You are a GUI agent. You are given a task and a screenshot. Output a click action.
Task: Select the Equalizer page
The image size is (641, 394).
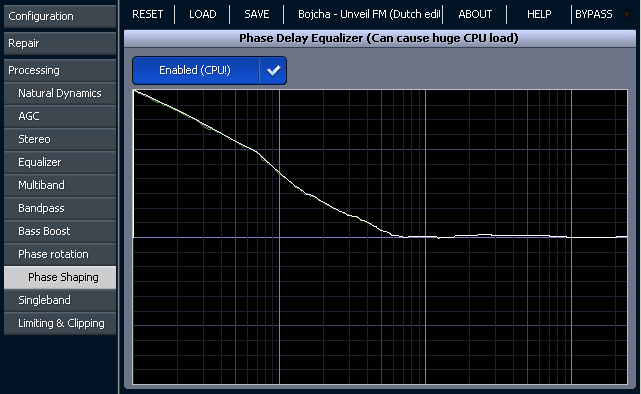60,162
